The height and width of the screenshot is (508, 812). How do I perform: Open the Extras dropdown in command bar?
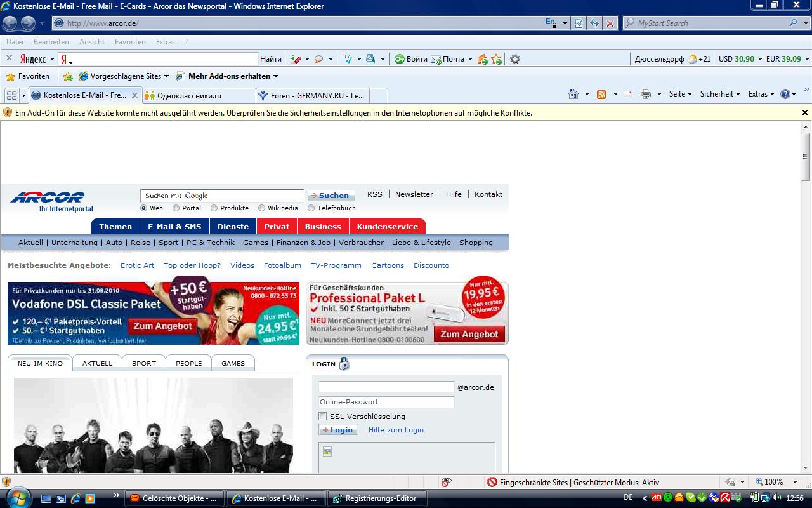pos(761,94)
